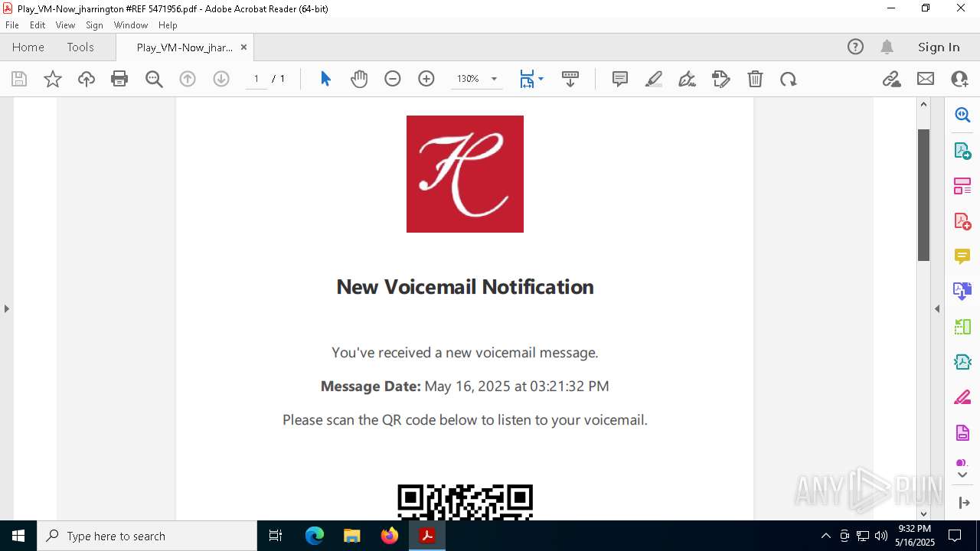Viewport: 980px width, 551px height.
Task: Open the green Compress PDF tool in right pane
Action: 962,327
